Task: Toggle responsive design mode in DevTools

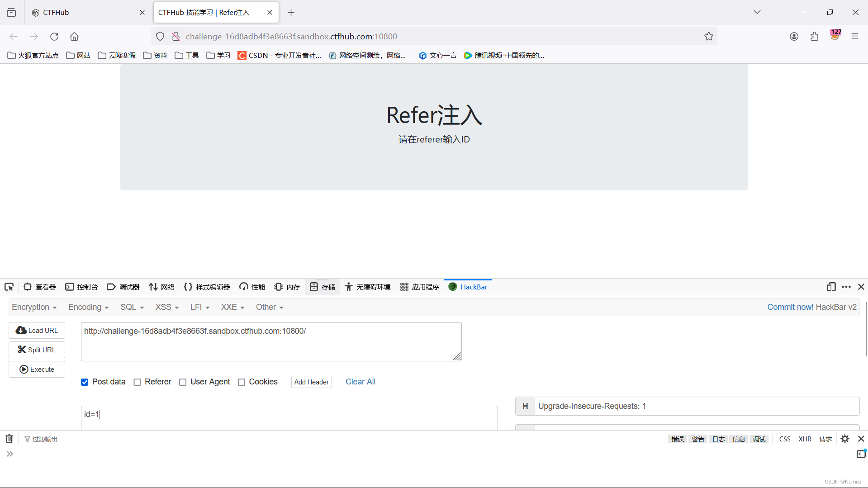Action: [x=831, y=287]
